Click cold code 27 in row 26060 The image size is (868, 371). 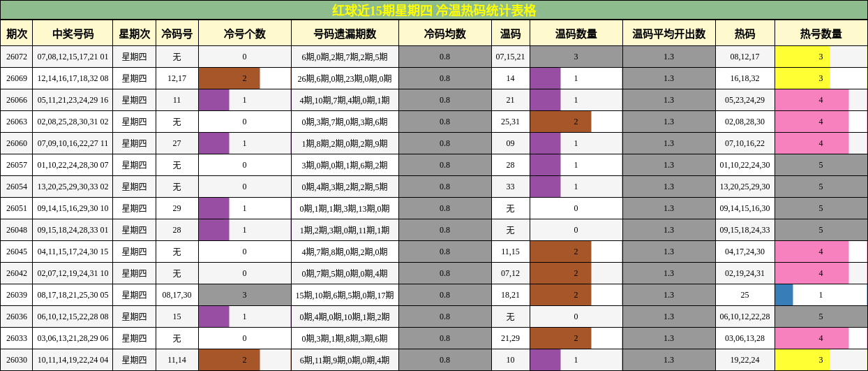[177, 143]
